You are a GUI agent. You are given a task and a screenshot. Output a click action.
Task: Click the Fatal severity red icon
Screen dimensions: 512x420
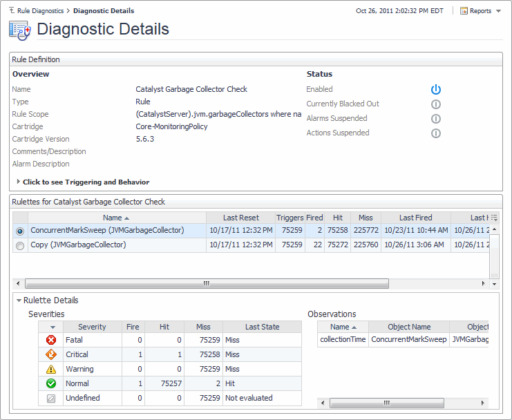point(51,340)
